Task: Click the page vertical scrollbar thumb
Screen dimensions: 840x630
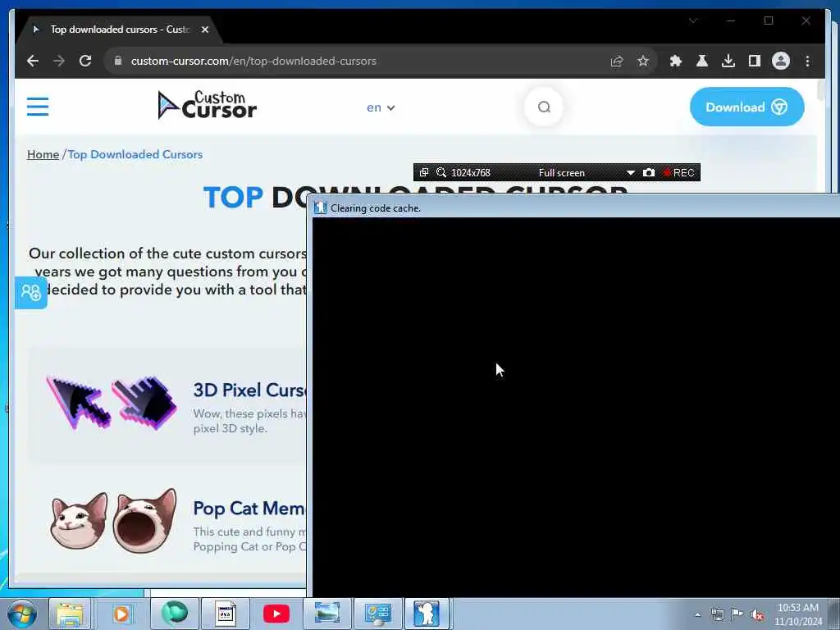Action: [820, 89]
